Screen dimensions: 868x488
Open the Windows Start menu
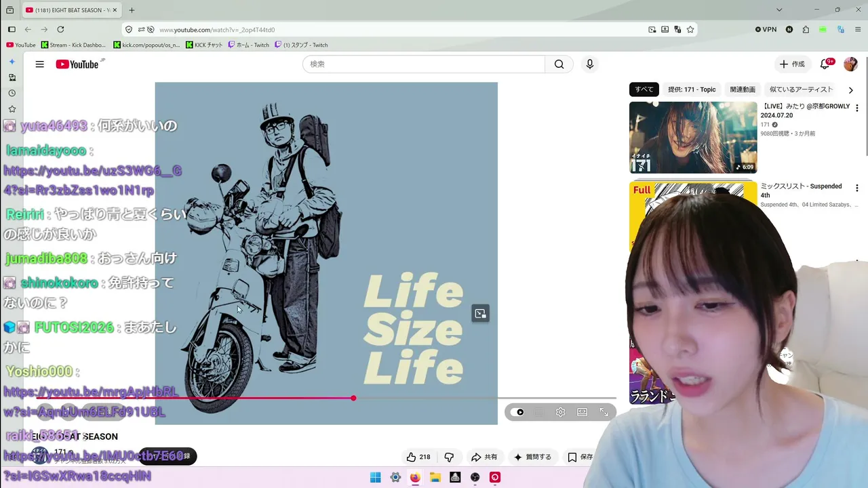point(375,477)
